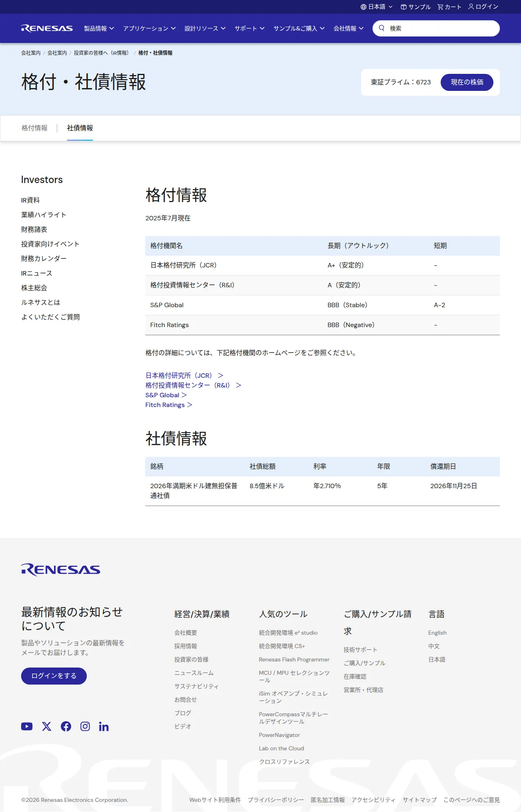
Task: Open footer link サステナビリティ
Action: (x=196, y=686)
